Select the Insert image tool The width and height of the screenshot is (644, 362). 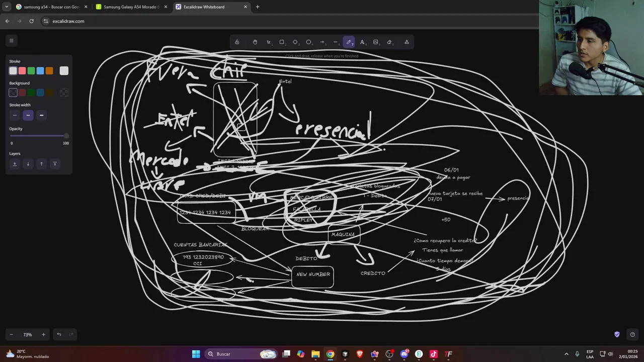coord(376,42)
